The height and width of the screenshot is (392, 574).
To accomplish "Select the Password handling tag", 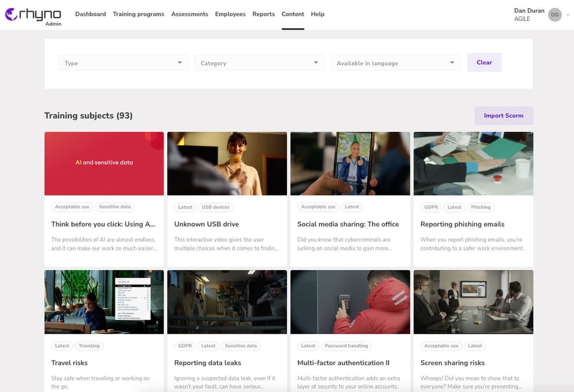I will 346,346.
